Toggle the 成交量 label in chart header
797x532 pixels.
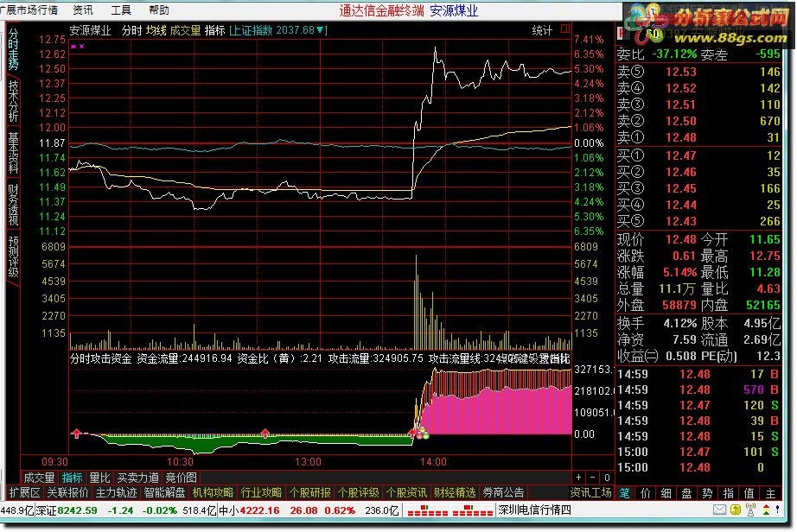[x=185, y=30]
